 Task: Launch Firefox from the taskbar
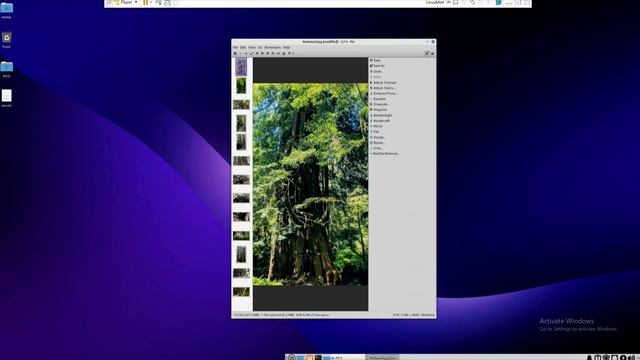click(x=309, y=358)
